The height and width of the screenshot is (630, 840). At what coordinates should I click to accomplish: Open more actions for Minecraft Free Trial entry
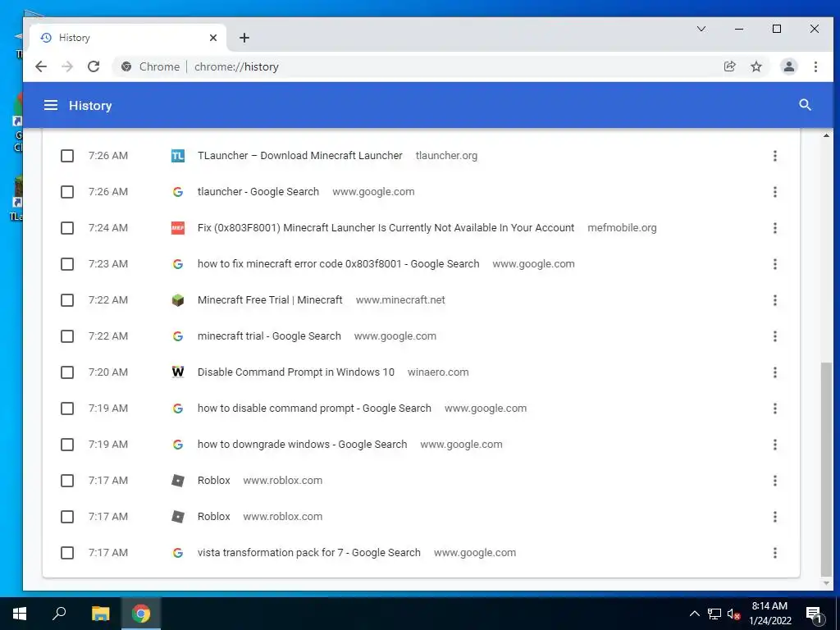tap(774, 300)
